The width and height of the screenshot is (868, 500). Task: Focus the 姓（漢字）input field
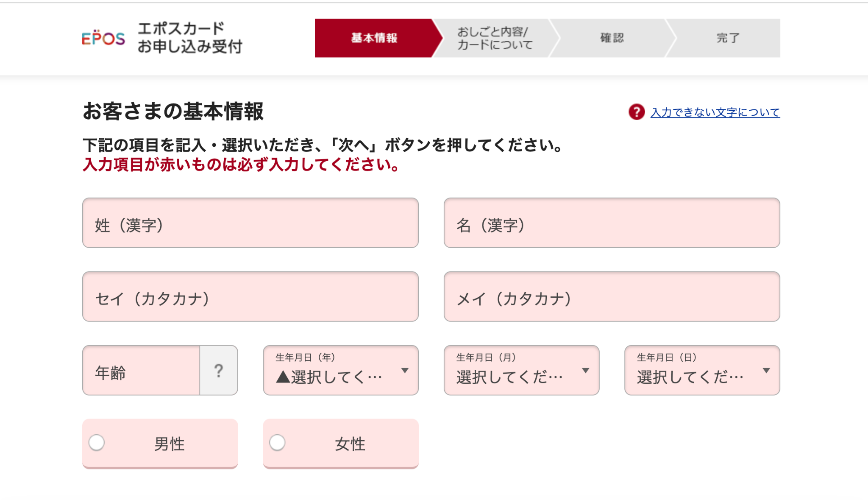click(250, 223)
